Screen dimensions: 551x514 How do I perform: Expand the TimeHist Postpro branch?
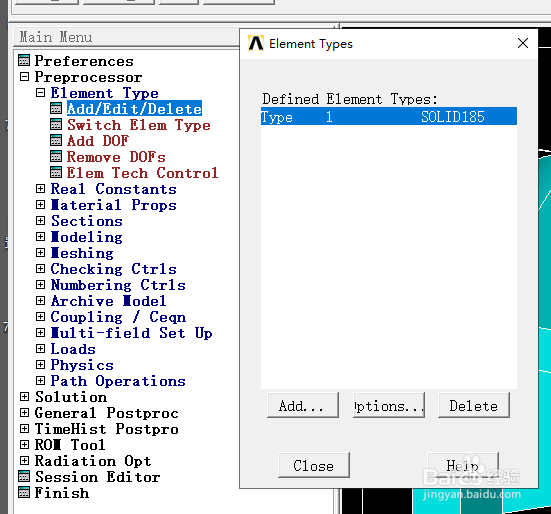tap(24, 429)
